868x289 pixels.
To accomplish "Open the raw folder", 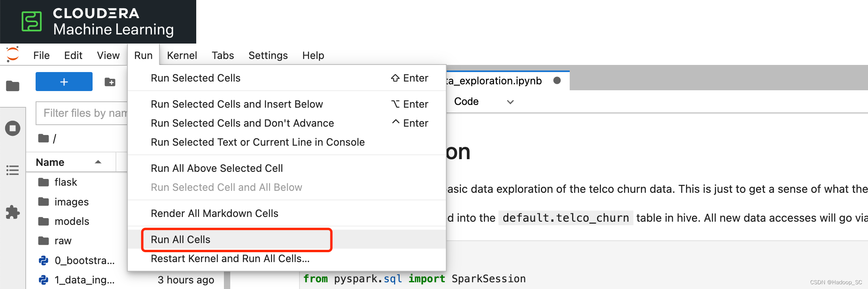I will coord(63,241).
